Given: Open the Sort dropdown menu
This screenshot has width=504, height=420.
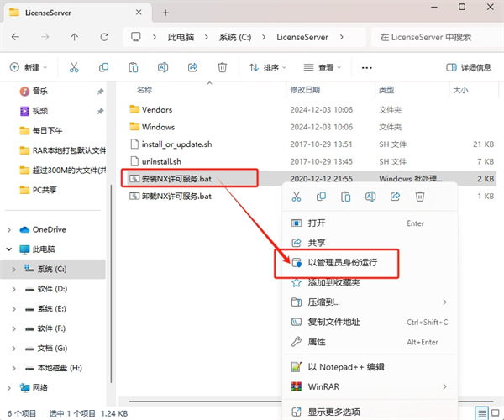Looking at the screenshot, I should [x=264, y=67].
